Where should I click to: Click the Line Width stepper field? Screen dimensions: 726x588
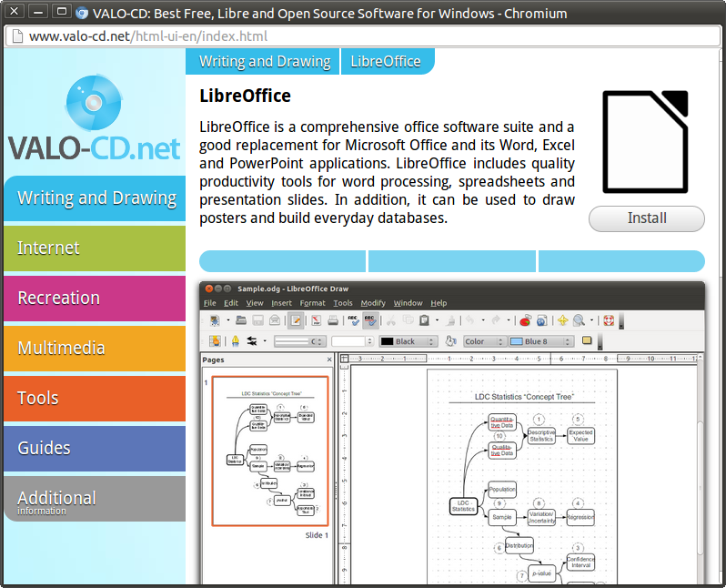click(x=352, y=341)
